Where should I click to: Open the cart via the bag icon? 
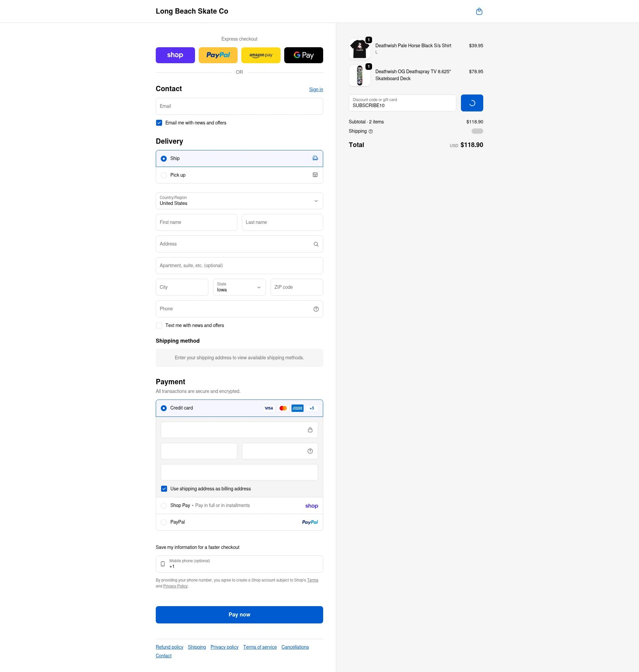(x=479, y=11)
